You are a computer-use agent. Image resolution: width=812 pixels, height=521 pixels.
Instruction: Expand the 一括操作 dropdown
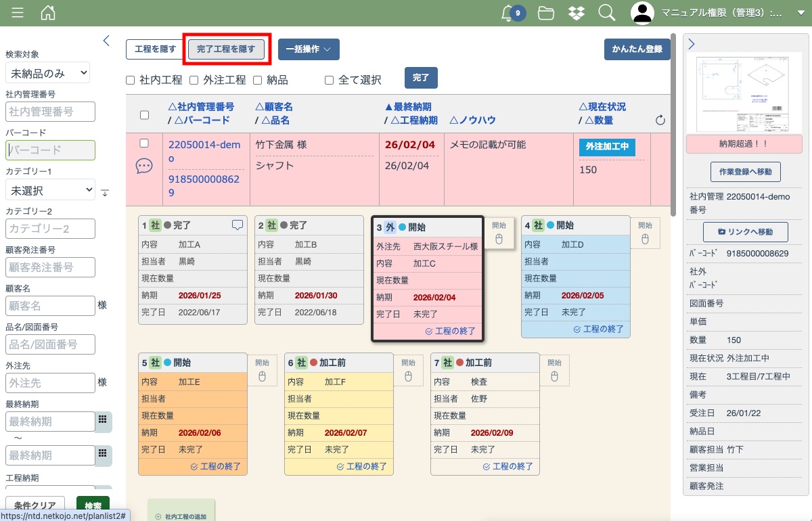[309, 49]
